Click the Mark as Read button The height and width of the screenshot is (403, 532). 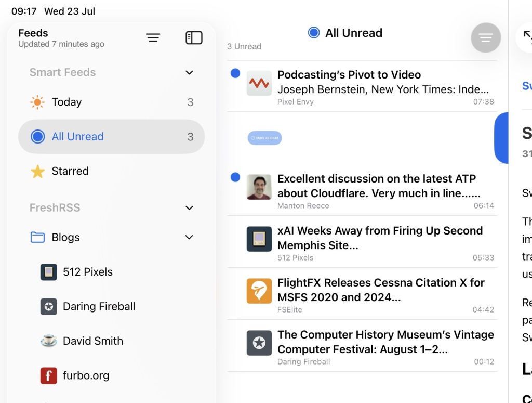264,138
